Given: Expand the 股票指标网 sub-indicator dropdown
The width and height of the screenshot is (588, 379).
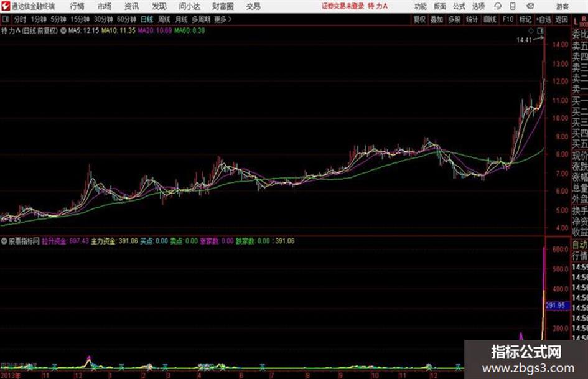Looking at the screenshot, I should click(4, 241).
